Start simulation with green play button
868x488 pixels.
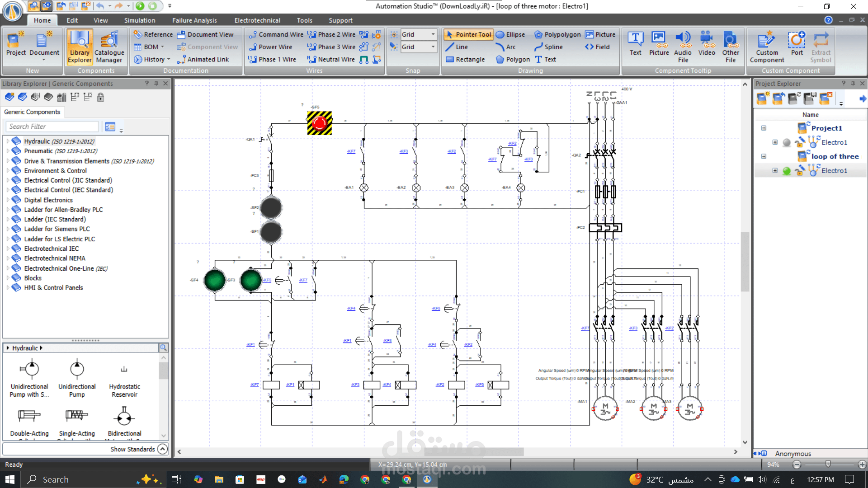[140, 6]
